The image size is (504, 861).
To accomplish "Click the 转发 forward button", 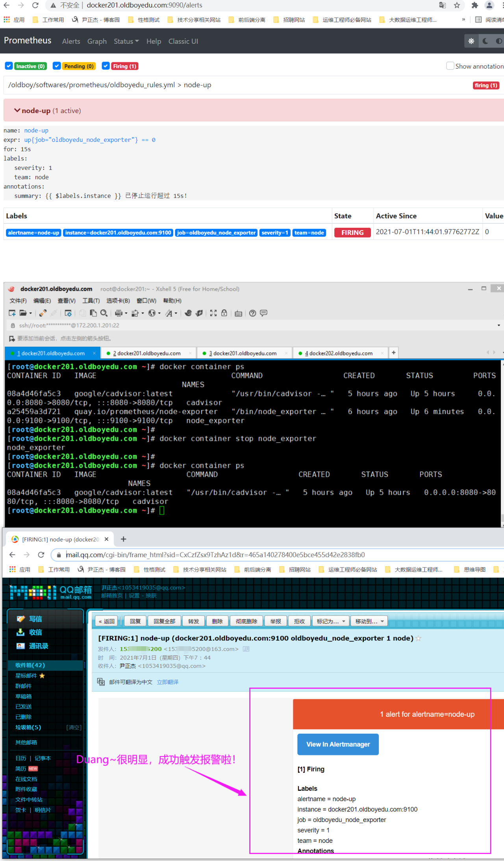I will [x=193, y=621].
